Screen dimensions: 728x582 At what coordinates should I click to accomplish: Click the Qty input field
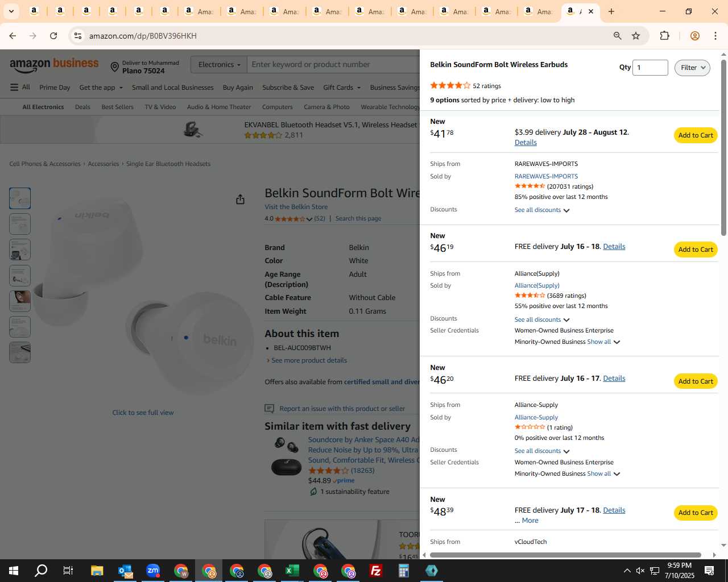pyautogui.click(x=650, y=68)
